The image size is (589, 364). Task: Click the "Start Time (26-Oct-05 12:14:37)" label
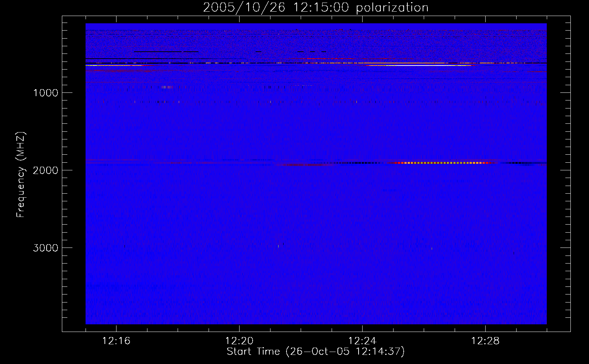(x=316, y=352)
